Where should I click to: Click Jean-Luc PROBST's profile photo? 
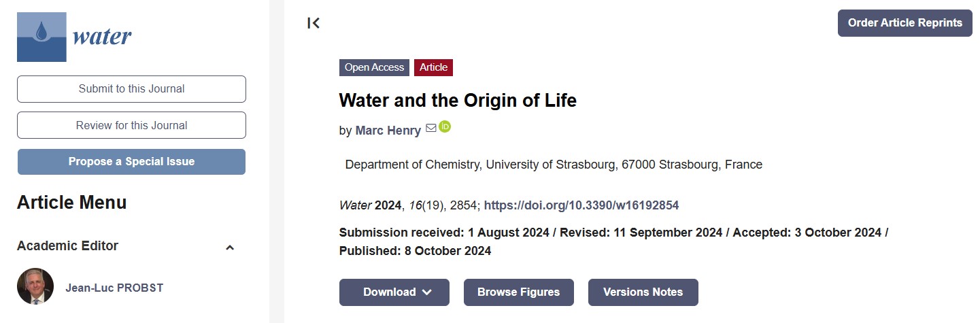click(x=35, y=286)
